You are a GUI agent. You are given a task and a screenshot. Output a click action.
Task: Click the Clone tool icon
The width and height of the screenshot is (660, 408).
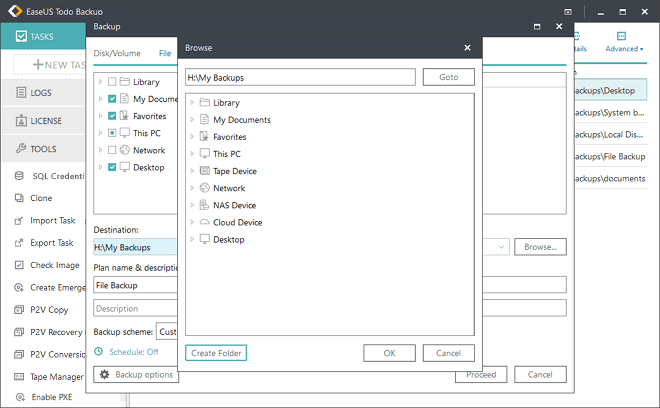tap(19, 198)
